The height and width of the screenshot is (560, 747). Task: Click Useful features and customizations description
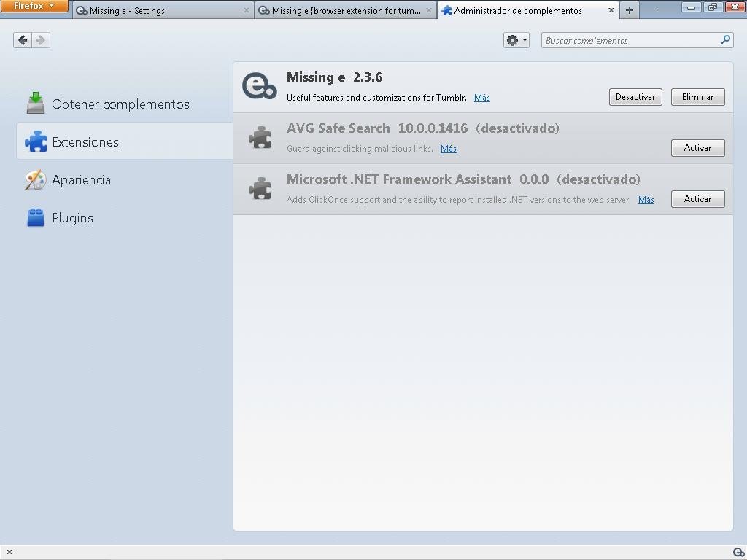[x=376, y=98]
